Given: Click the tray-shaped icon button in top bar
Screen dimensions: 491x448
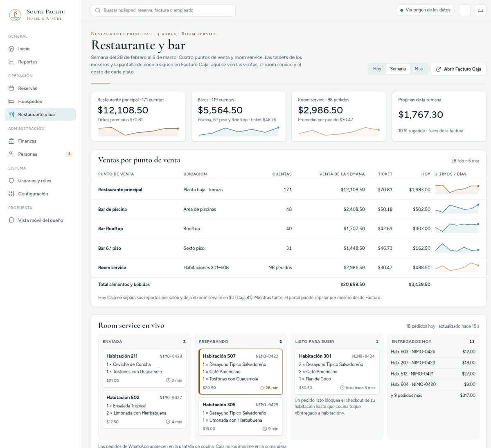Looking at the screenshot, I should [480, 10].
